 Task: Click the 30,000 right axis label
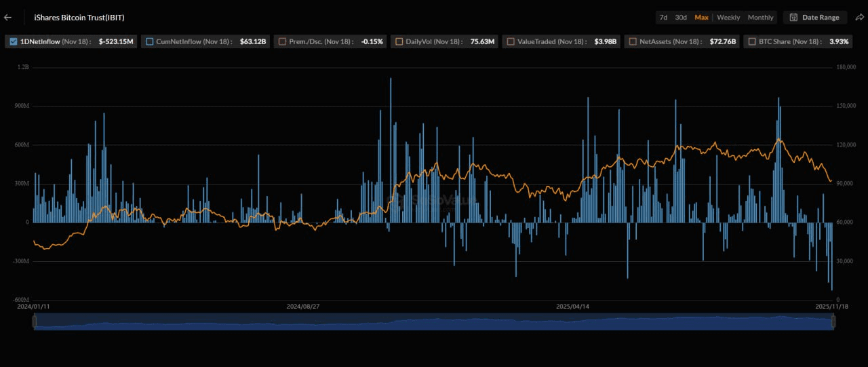tap(846, 261)
